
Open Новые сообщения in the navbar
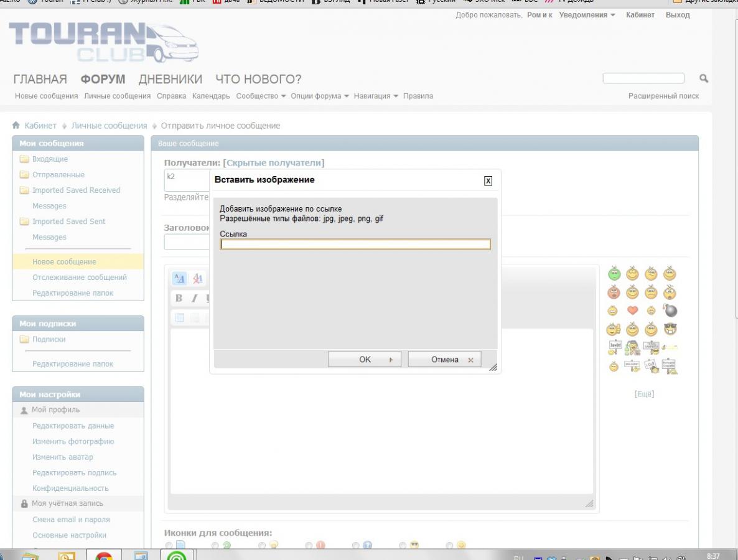point(47,96)
